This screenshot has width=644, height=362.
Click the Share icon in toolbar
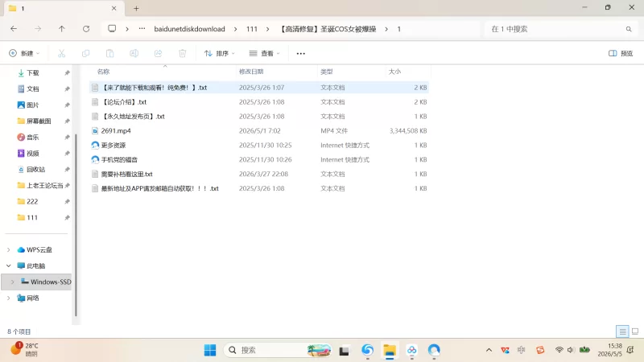pyautogui.click(x=158, y=53)
